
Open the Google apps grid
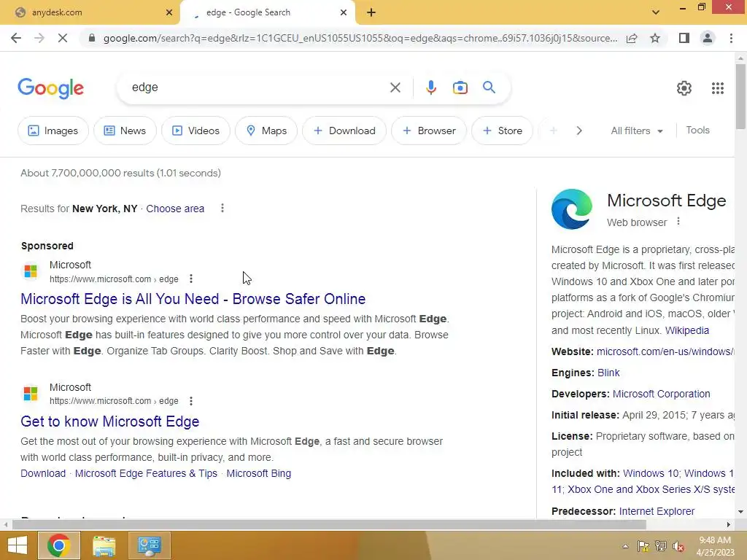(x=718, y=88)
